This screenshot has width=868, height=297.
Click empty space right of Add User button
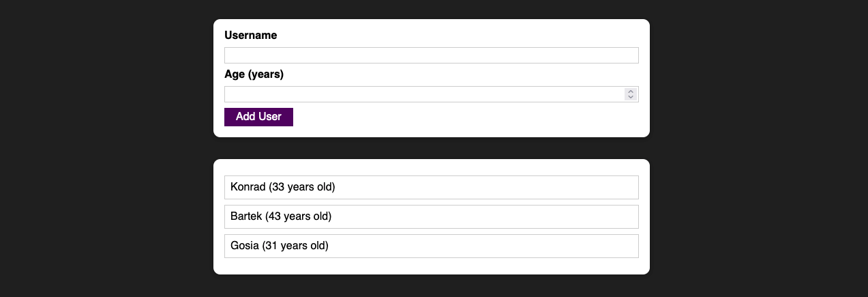pyautogui.click(x=464, y=117)
